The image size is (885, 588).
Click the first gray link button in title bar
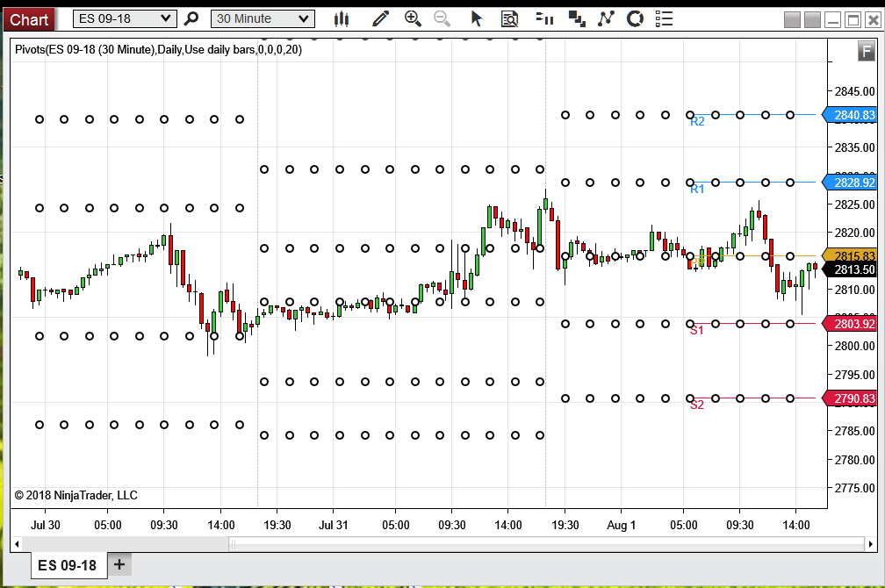[793, 20]
